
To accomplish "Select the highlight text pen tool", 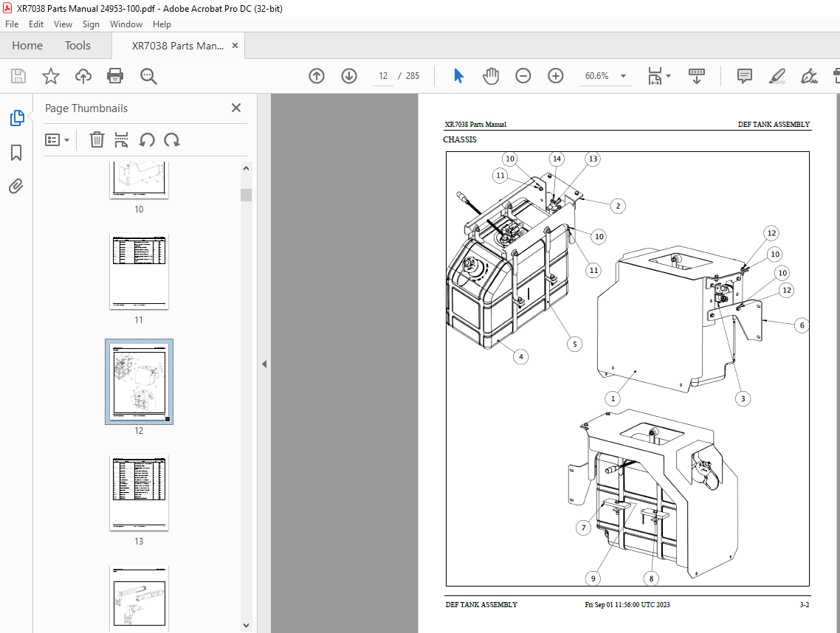I will 777,76.
